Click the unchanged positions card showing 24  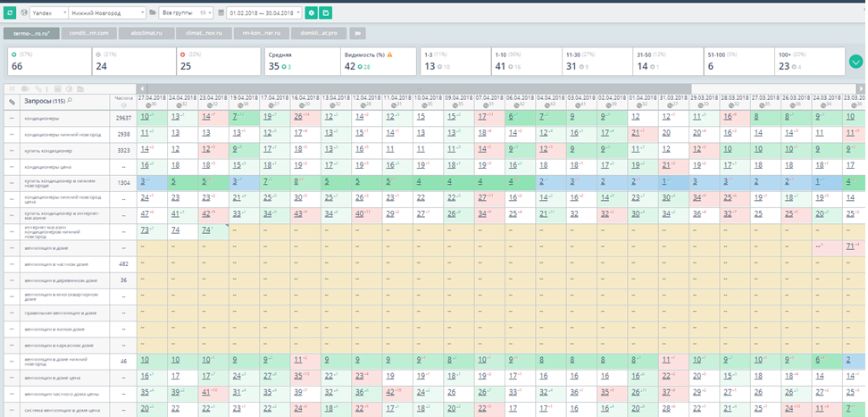coord(134,61)
